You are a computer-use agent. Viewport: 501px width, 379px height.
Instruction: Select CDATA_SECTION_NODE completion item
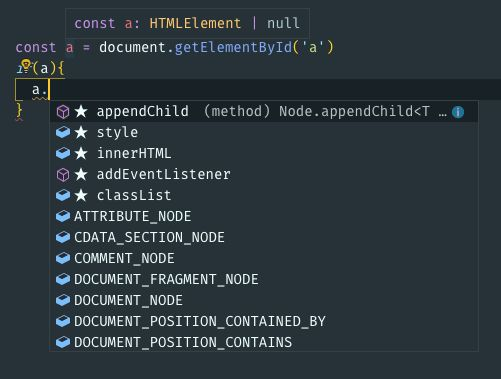tap(264, 237)
